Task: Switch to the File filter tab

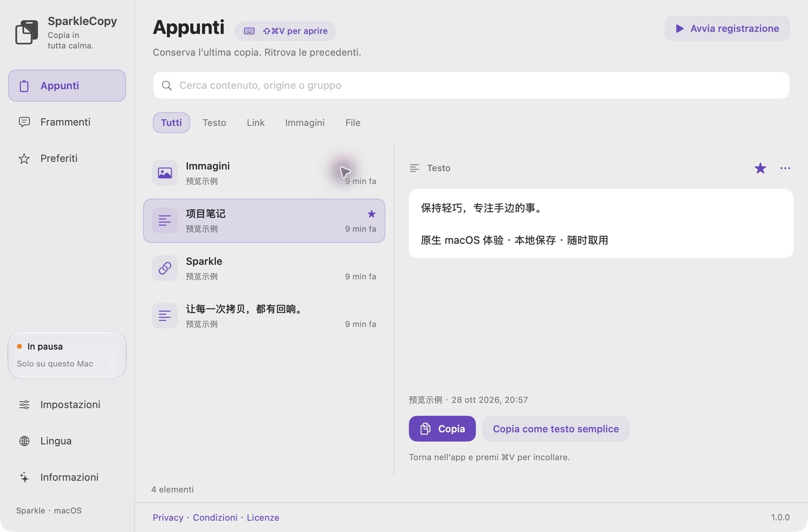Action: [x=353, y=123]
